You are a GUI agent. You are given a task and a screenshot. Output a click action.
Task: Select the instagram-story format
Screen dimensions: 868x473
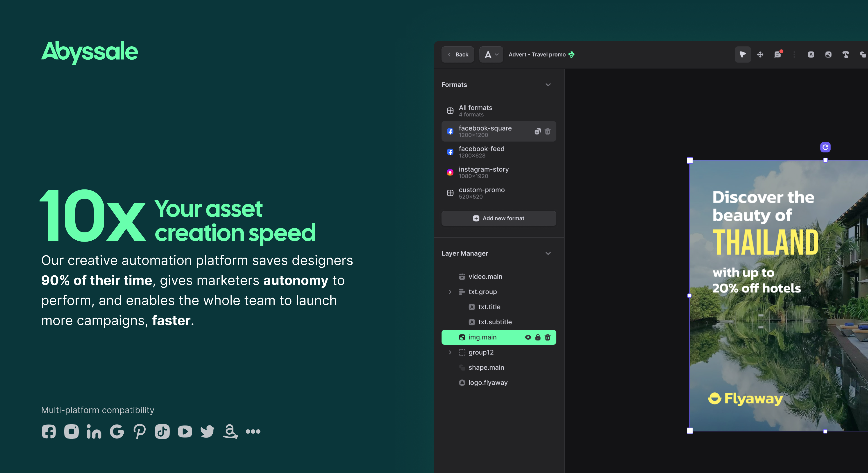pos(483,172)
